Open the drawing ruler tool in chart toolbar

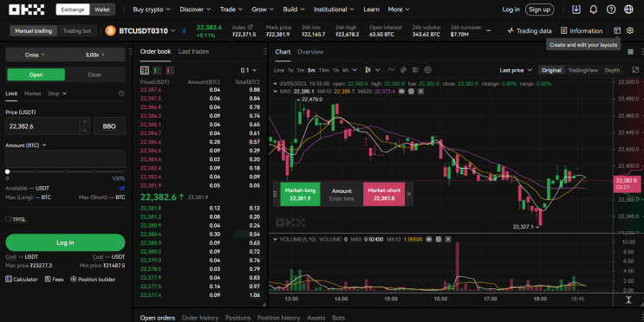tap(403, 70)
